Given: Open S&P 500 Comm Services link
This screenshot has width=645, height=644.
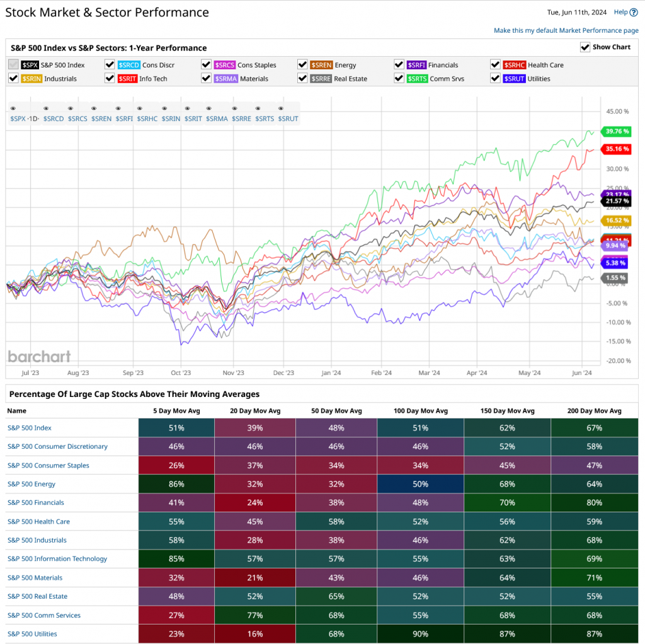Looking at the screenshot, I should 44,615.
